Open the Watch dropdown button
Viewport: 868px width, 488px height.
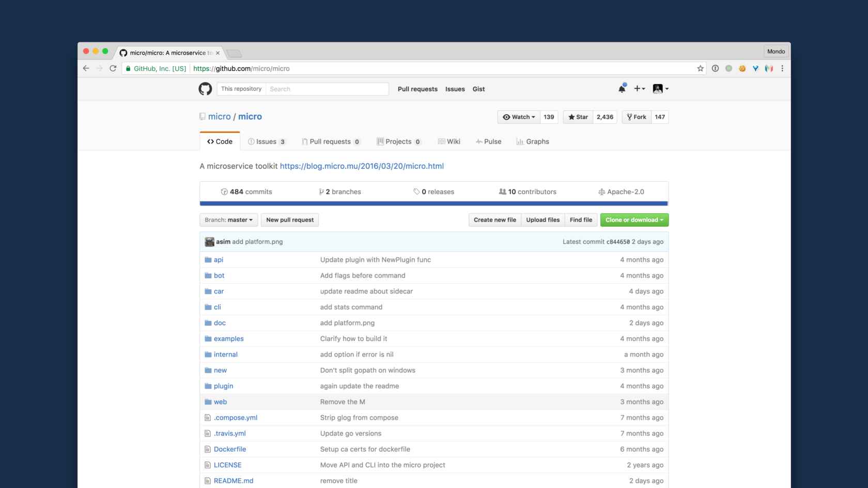coord(519,117)
